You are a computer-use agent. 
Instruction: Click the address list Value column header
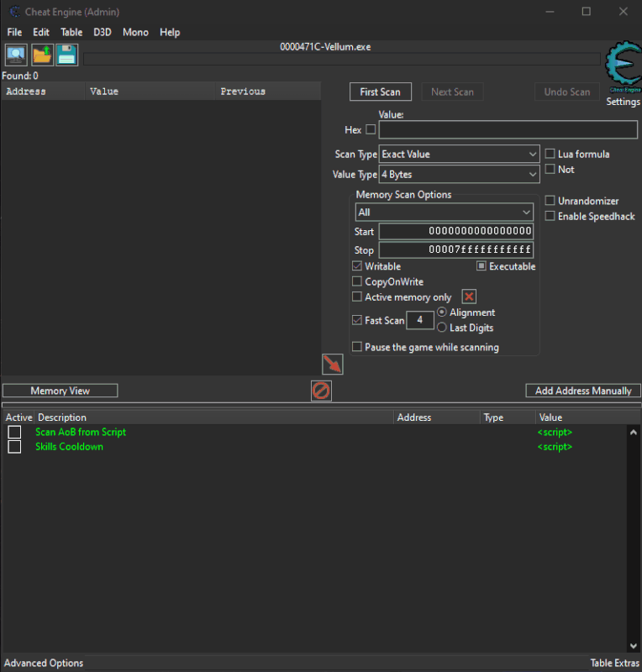tap(587, 417)
